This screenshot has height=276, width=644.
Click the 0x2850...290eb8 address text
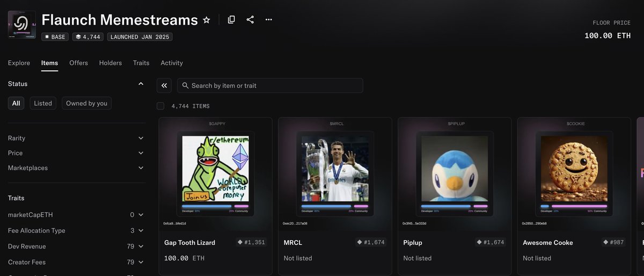[x=534, y=223]
